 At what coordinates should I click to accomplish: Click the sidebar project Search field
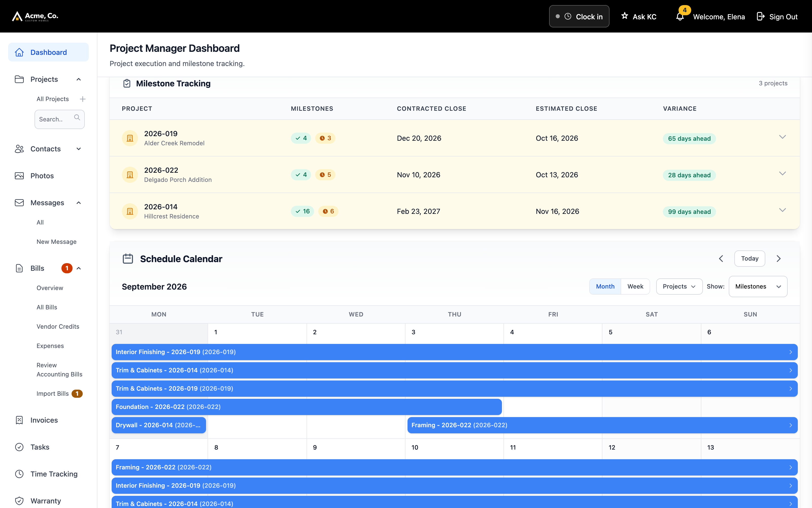point(59,119)
